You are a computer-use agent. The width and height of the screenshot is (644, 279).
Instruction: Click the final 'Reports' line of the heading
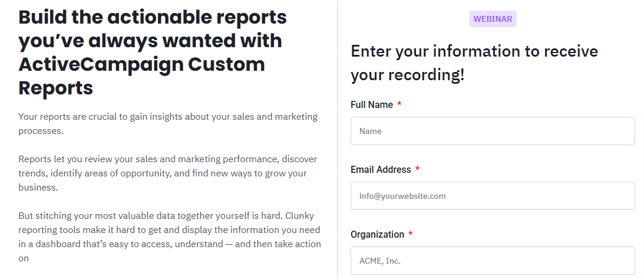56,87
